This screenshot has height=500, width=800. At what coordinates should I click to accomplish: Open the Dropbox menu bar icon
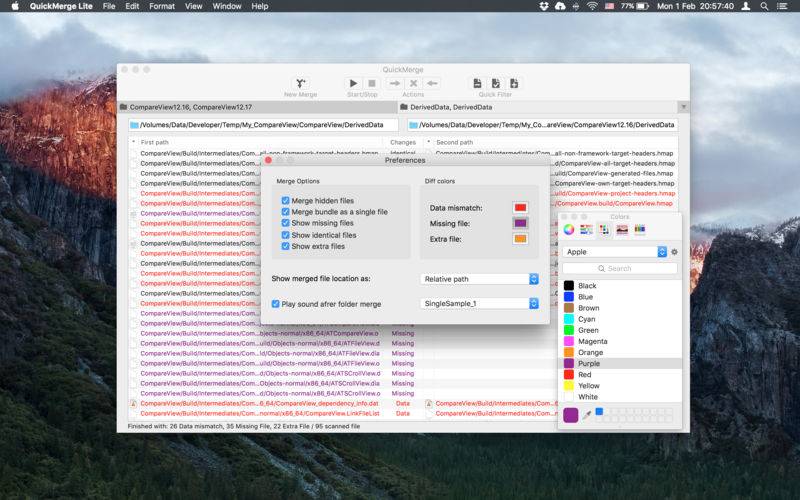click(x=544, y=6)
